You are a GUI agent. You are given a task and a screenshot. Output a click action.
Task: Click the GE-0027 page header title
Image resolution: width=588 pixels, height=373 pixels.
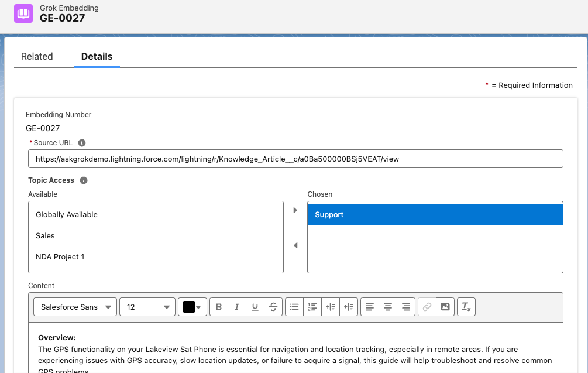pyautogui.click(x=62, y=18)
